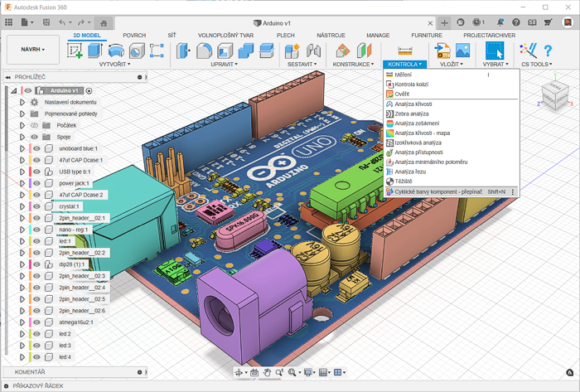580x392 pixels.
Task: Close the Arduino v1 document tab
Action: point(430,23)
